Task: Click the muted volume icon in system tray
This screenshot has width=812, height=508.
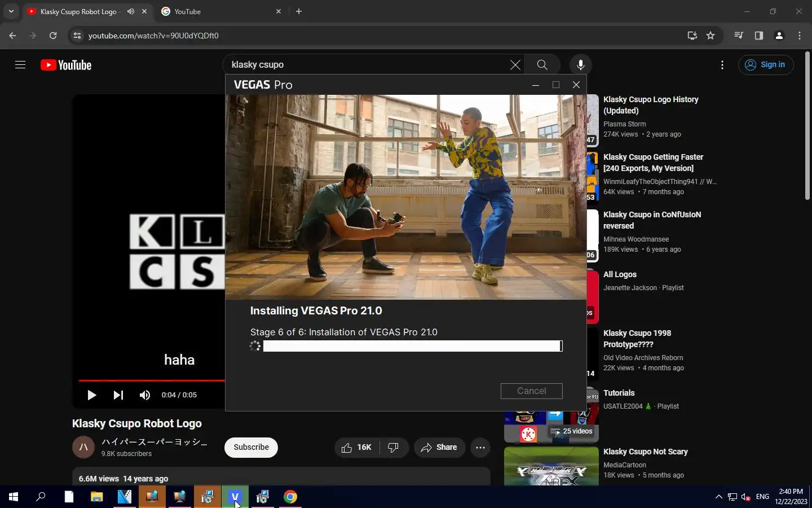Action: [x=746, y=497]
